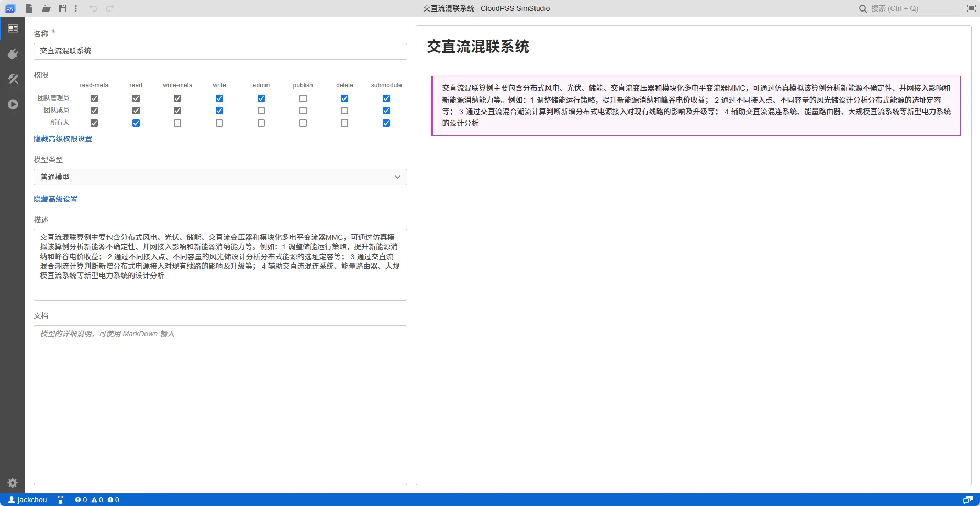Toggle write permission for 团队管理员
Image resolution: width=980 pixels, height=506 pixels.
coord(219,98)
